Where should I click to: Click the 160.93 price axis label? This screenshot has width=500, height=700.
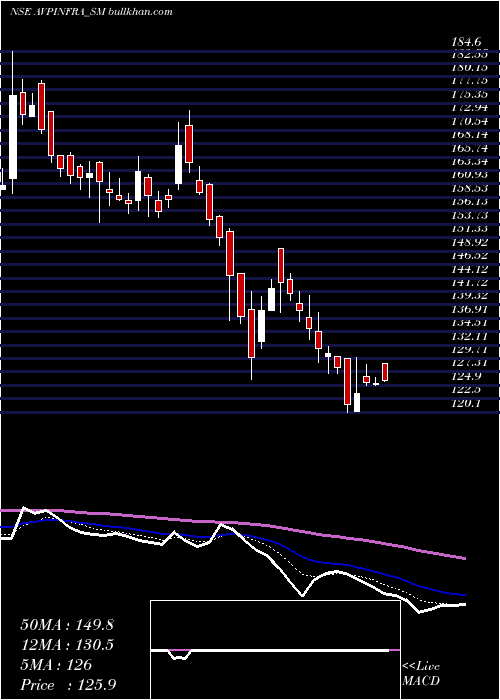coord(469,175)
